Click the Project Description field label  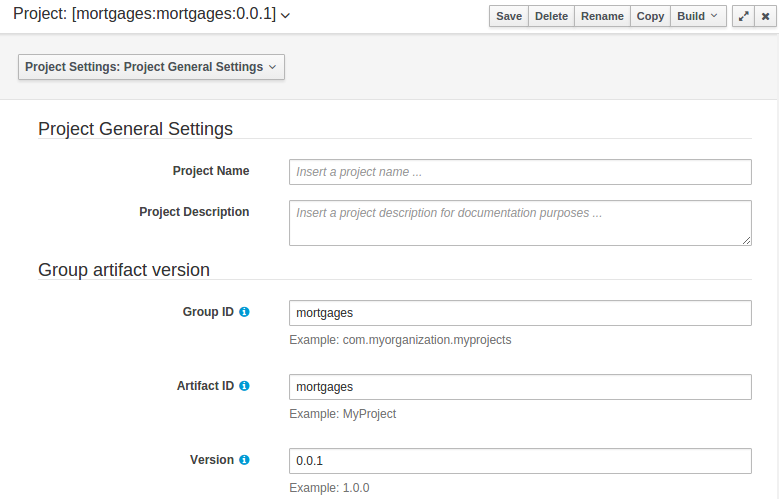[x=194, y=212]
